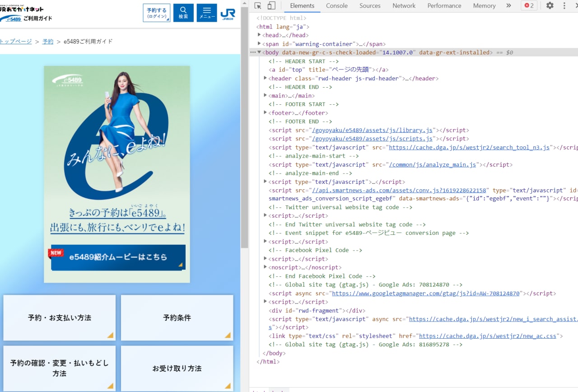Open the hamburger メニュー button

click(207, 13)
